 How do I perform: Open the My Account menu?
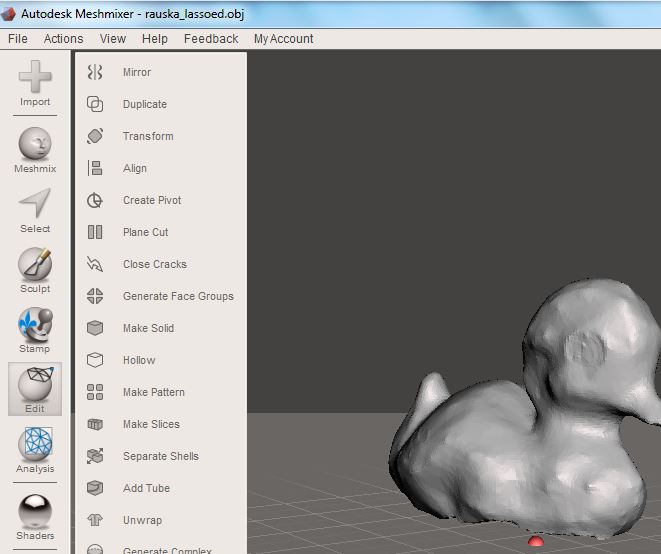(284, 39)
